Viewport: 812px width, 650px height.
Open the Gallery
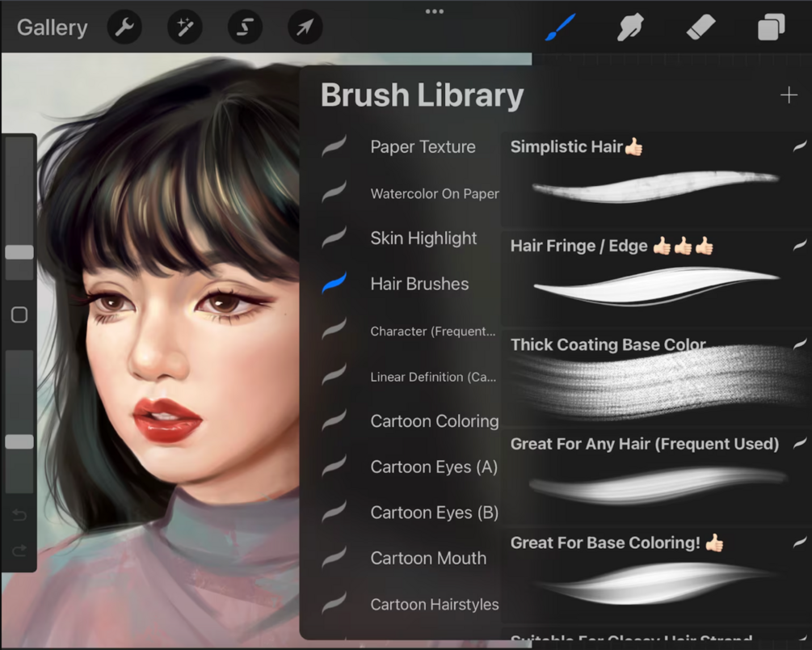click(x=52, y=27)
